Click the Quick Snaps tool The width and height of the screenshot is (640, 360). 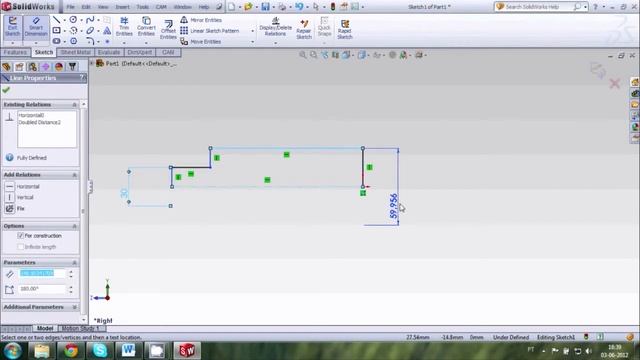pos(324,27)
